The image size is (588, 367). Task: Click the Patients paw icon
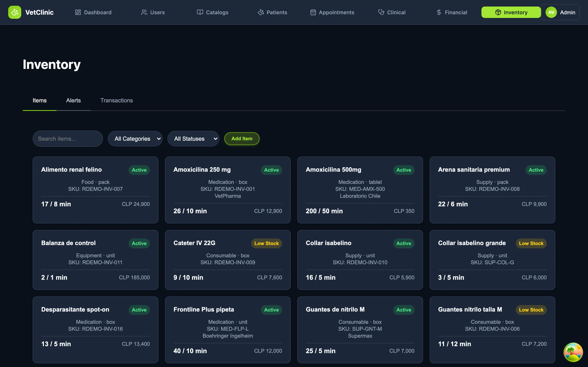click(x=261, y=12)
